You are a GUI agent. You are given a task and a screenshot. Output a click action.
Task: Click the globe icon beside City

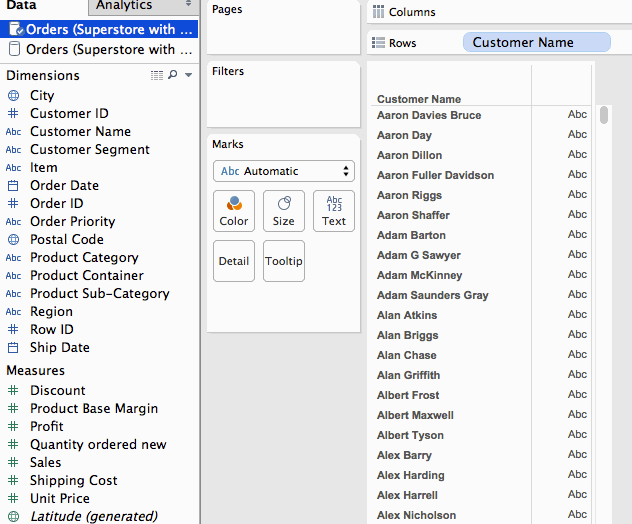pos(13,96)
